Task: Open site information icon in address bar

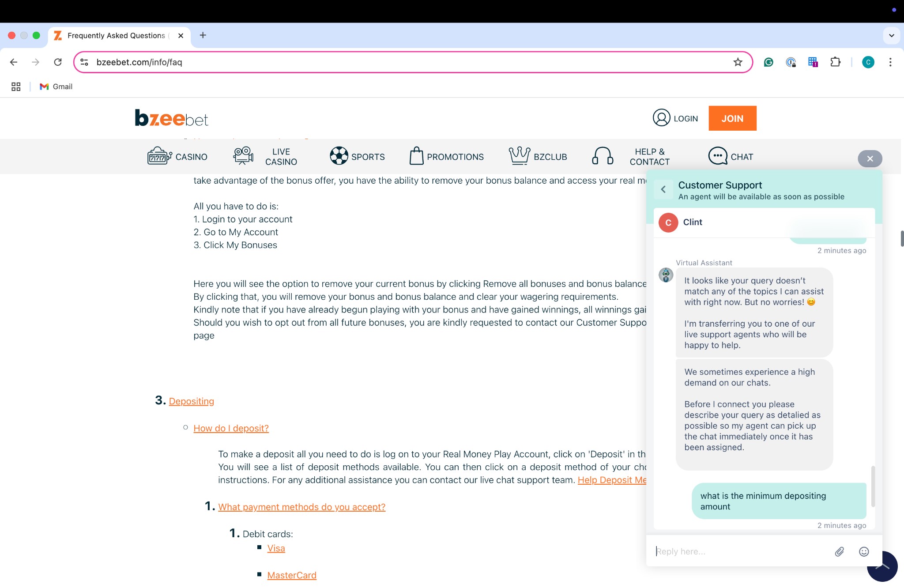Action: [84, 62]
